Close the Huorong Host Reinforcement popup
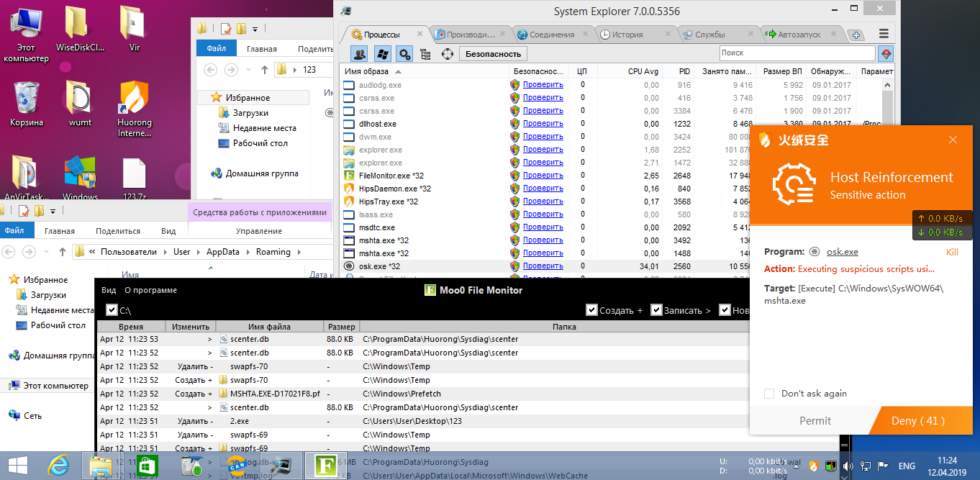The image size is (980, 480). [x=953, y=140]
